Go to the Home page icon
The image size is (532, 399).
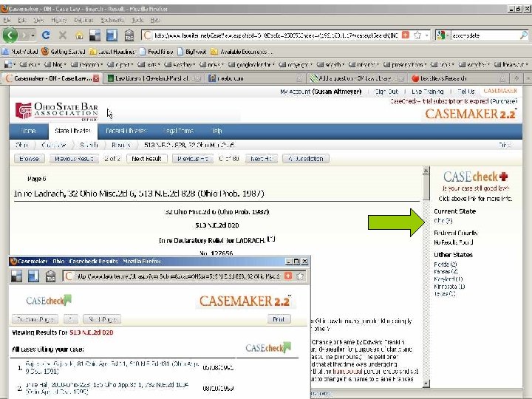(x=79, y=35)
